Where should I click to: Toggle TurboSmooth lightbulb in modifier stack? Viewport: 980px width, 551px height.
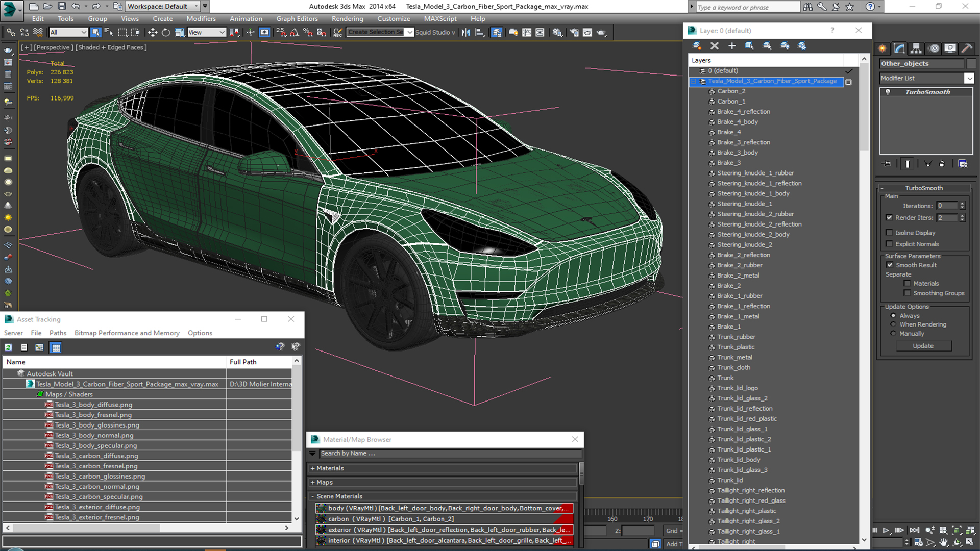pyautogui.click(x=888, y=92)
